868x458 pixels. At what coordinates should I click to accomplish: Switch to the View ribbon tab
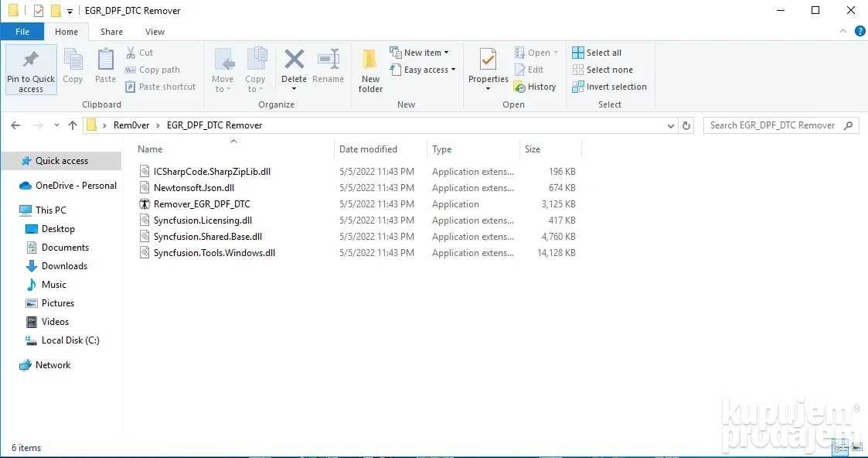(x=155, y=32)
